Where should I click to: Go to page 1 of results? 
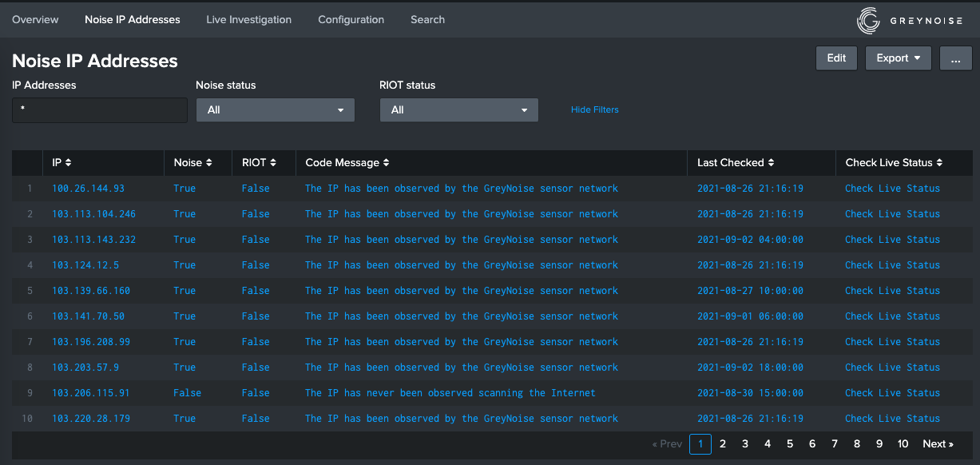click(700, 444)
